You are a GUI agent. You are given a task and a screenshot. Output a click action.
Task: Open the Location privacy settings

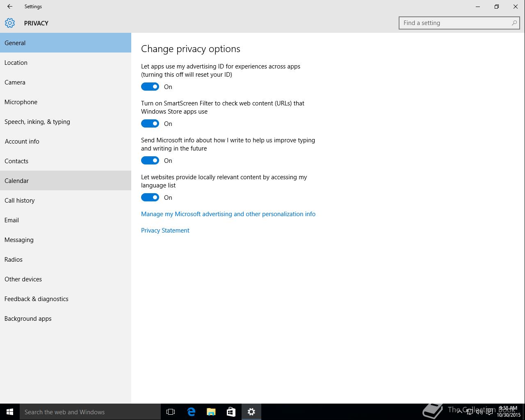point(66,62)
